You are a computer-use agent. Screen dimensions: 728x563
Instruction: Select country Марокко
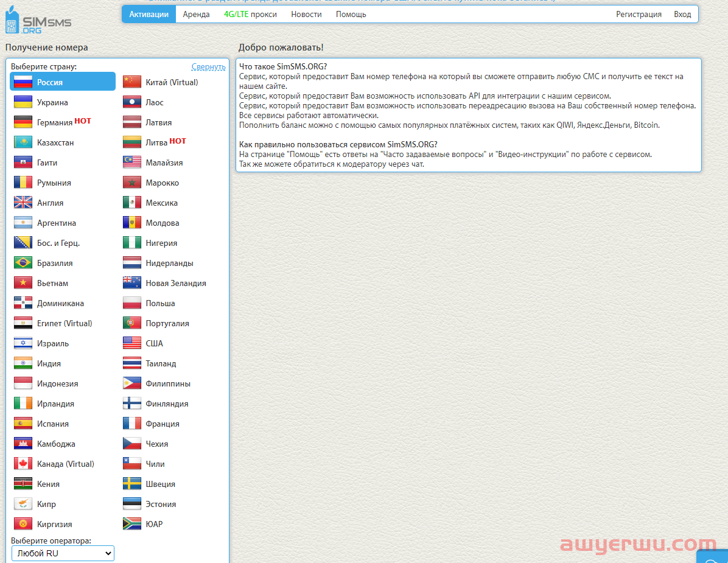tap(162, 183)
